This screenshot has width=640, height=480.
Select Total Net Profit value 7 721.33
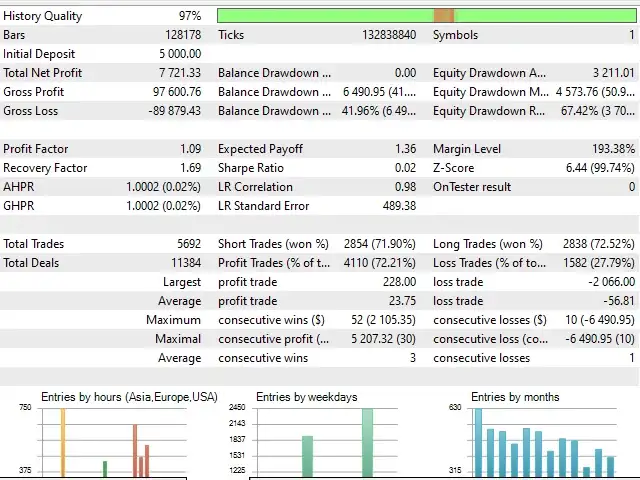coord(180,73)
